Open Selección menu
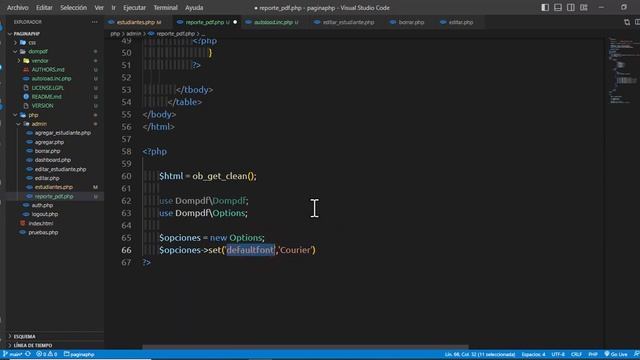 point(73,7)
